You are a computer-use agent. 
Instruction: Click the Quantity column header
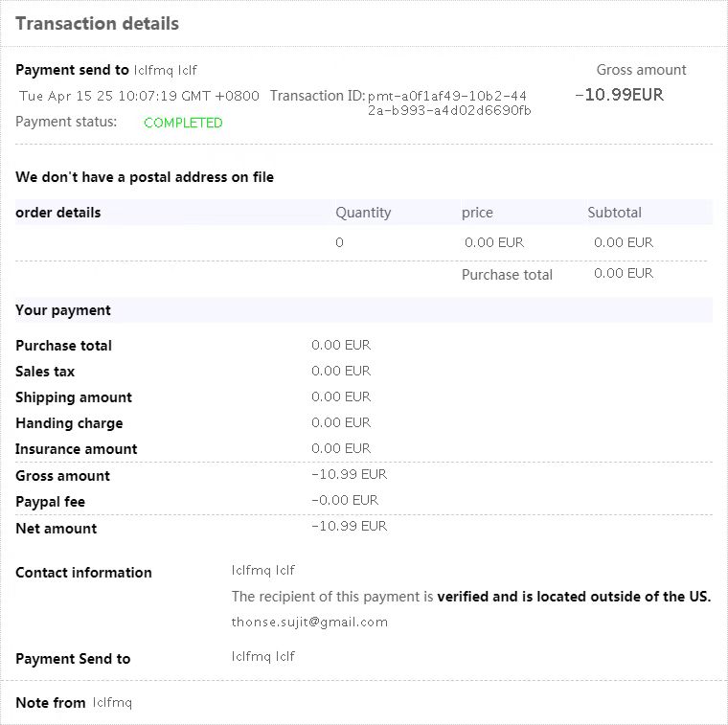pos(363,213)
